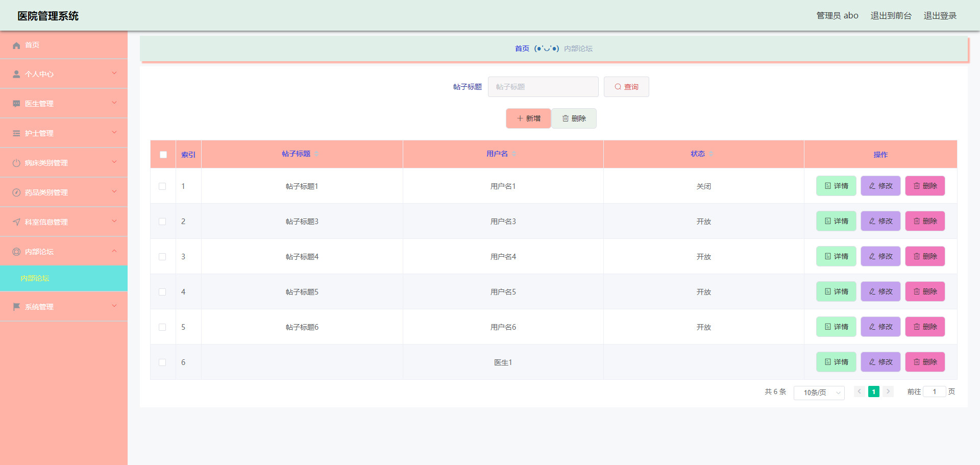The image size is (980, 465).
Task: Expand 医生管理 submenu chevron
Action: (114, 103)
